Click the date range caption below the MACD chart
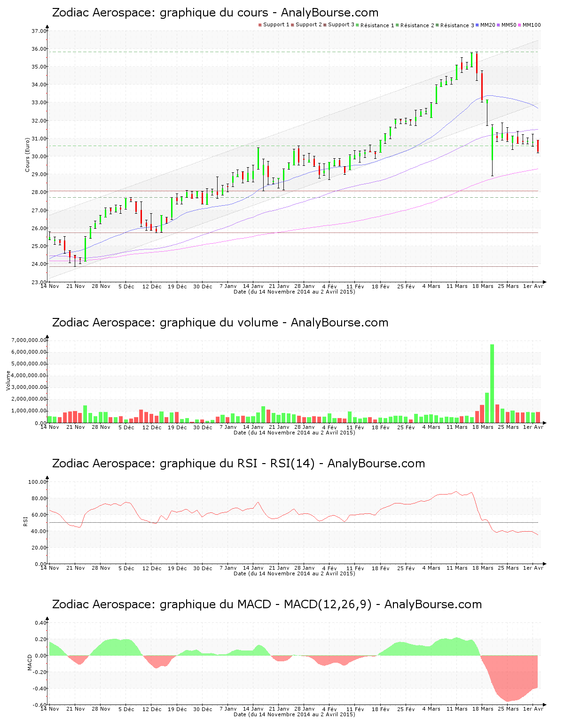 tap(294, 714)
